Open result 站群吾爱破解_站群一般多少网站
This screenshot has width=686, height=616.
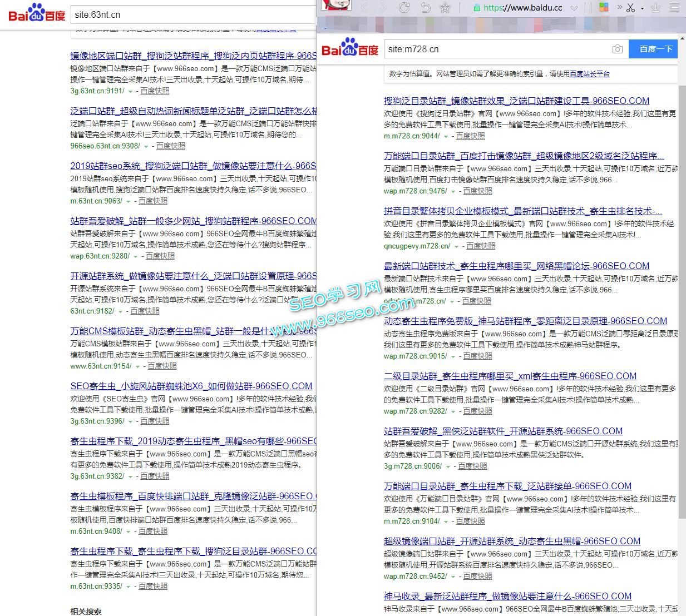click(x=193, y=221)
